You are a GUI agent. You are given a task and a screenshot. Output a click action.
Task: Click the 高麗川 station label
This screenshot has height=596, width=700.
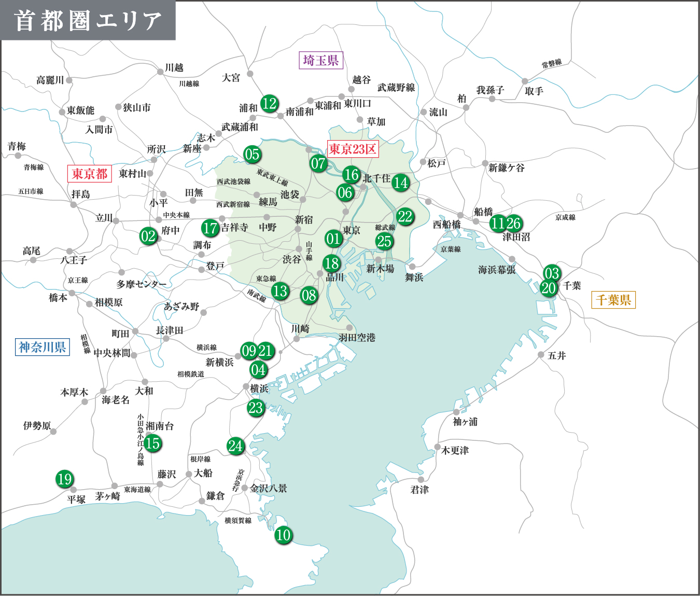point(50,80)
